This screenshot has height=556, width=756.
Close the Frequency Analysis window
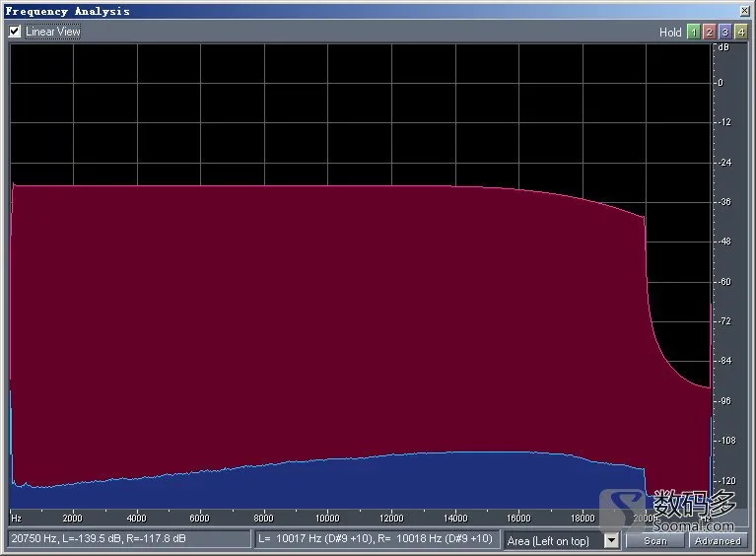click(x=744, y=11)
